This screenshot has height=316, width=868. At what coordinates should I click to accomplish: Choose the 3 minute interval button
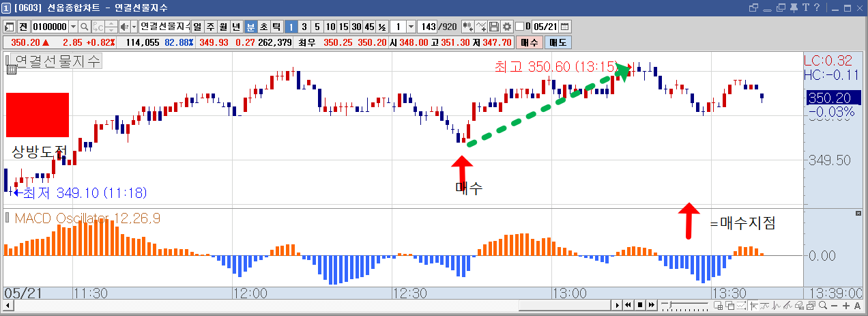click(304, 27)
